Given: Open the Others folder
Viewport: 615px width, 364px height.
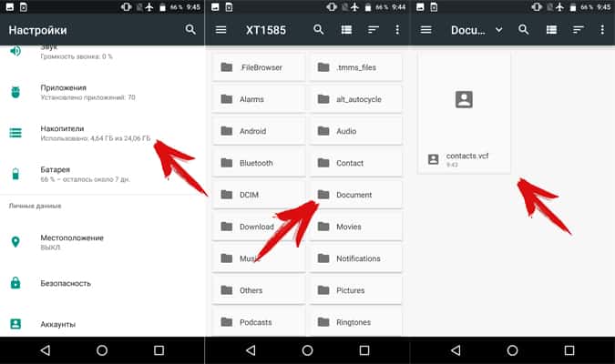Looking at the screenshot, I should pos(259,290).
